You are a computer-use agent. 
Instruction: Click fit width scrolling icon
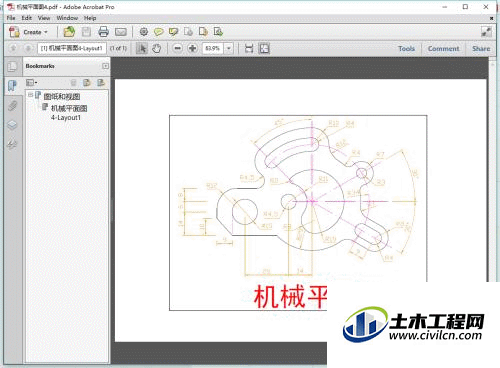(x=249, y=49)
